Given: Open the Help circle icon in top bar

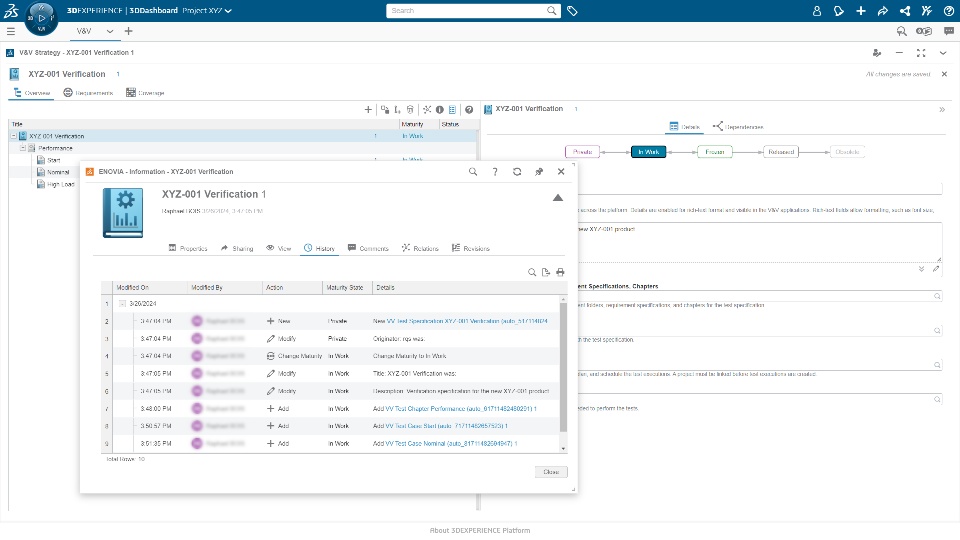Looking at the screenshot, I should tap(948, 11).
